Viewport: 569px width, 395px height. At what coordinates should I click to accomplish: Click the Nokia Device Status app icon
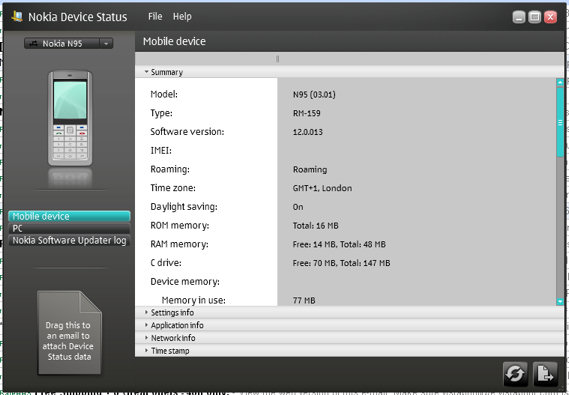17,16
